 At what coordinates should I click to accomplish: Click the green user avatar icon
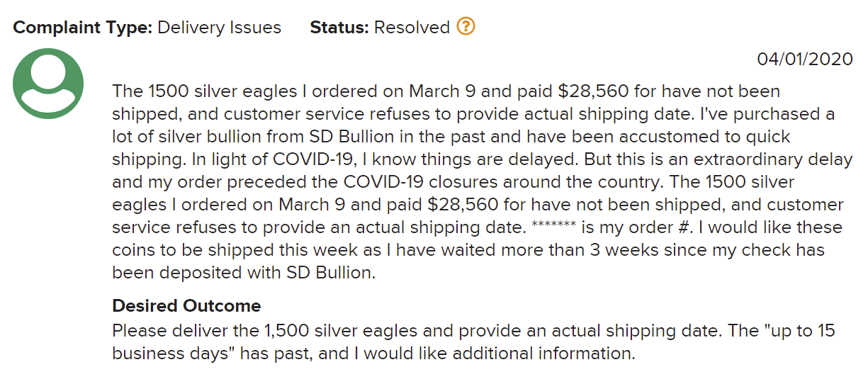click(x=48, y=84)
